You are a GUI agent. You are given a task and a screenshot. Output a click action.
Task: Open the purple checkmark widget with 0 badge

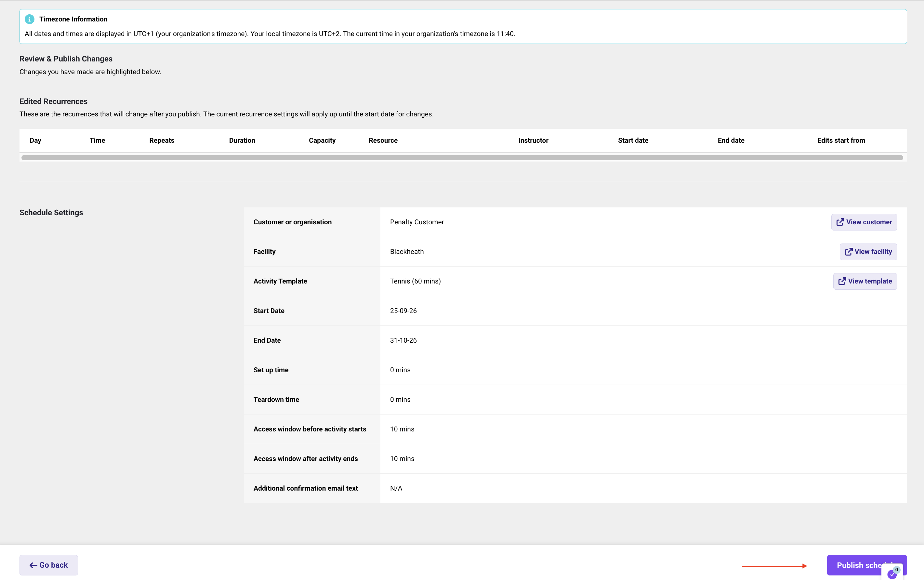click(892, 573)
